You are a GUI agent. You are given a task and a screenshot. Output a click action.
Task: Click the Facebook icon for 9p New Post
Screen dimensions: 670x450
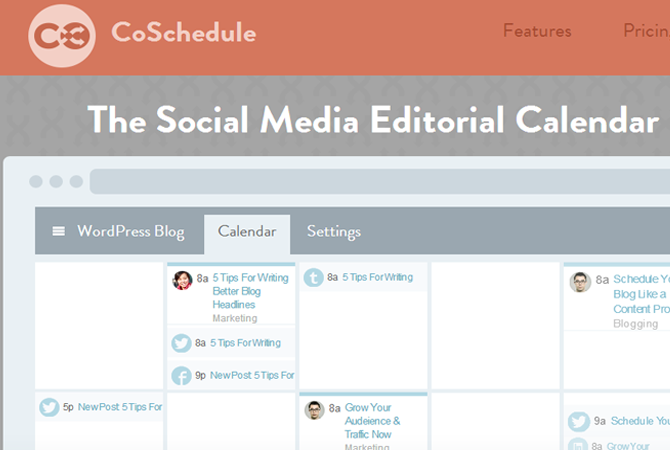(182, 376)
